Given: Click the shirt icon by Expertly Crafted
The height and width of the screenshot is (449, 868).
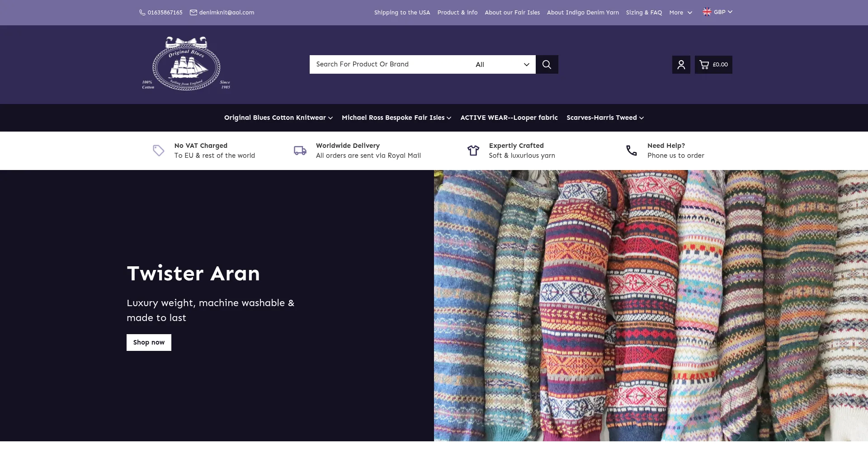Looking at the screenshot, I should 473,151.
